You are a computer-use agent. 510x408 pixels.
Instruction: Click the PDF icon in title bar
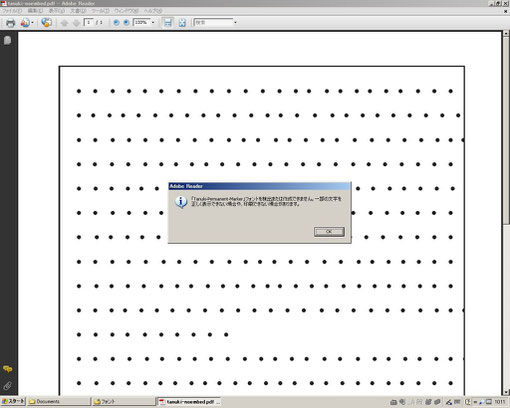(x=4, y=3)
